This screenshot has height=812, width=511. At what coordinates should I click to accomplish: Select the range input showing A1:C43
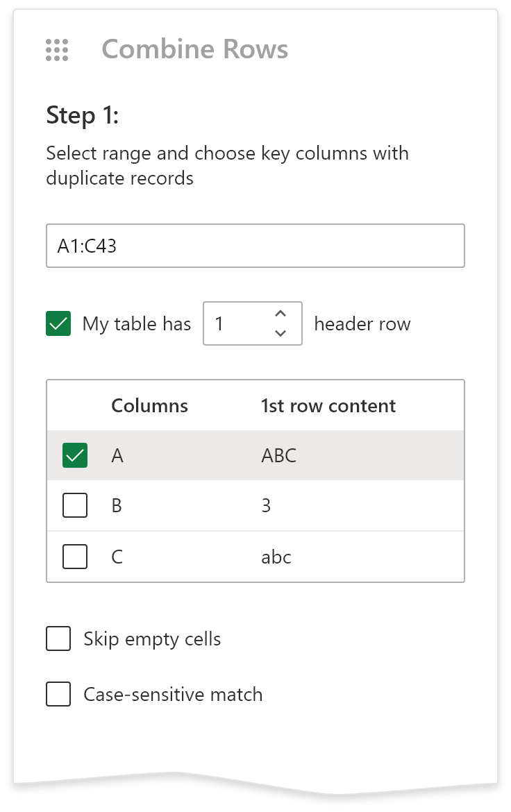coord(255,245)
